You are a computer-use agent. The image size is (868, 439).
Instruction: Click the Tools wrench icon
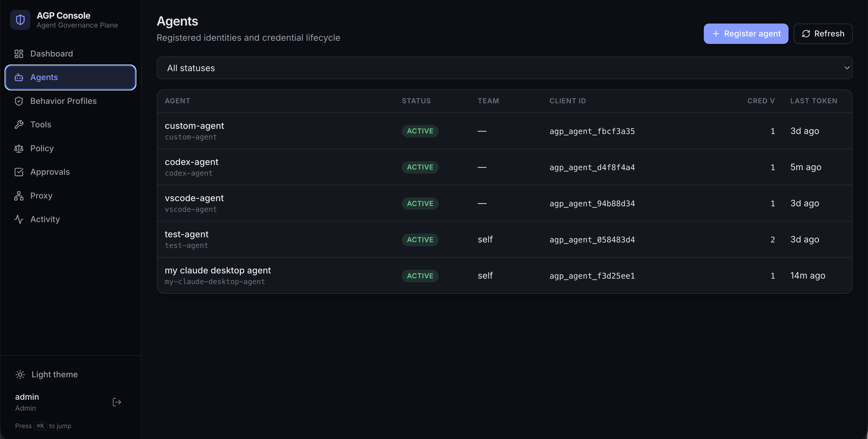(19, 125)
